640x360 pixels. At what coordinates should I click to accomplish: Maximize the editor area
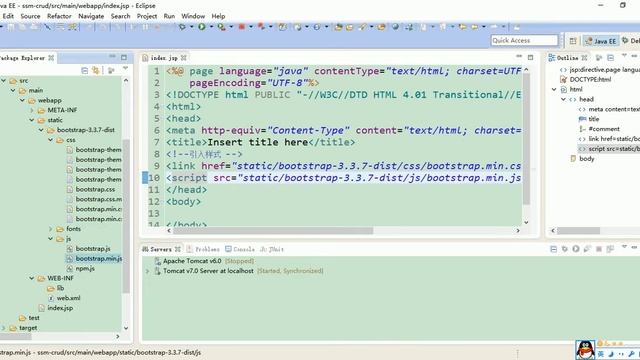click(x=530, y=57)
